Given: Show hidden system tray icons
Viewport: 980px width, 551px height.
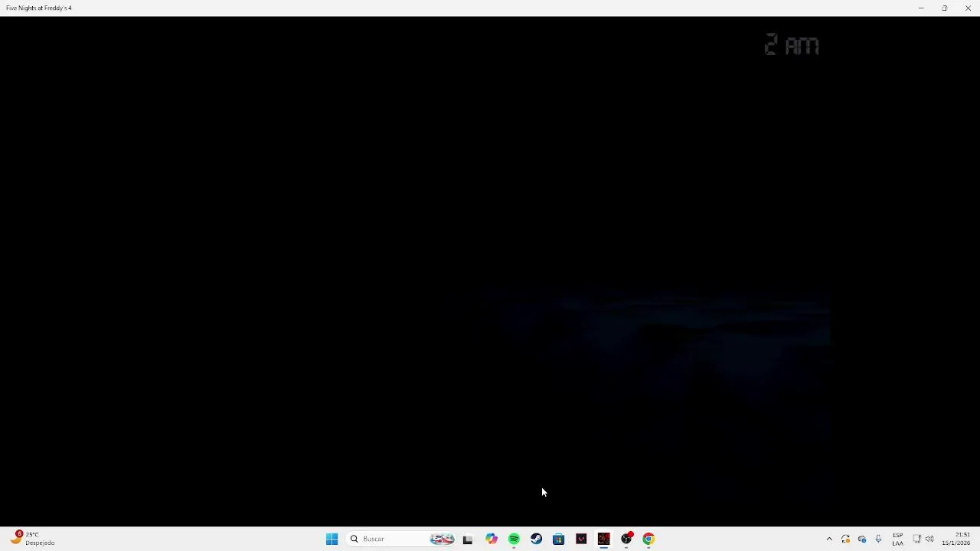Looking at the screenshot, I should [829, 539].
